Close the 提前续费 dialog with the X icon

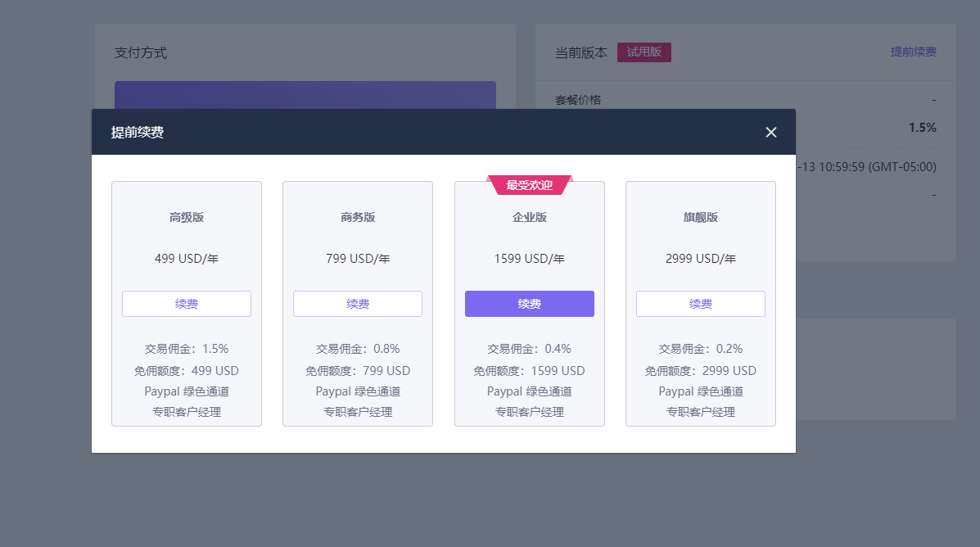770,133
